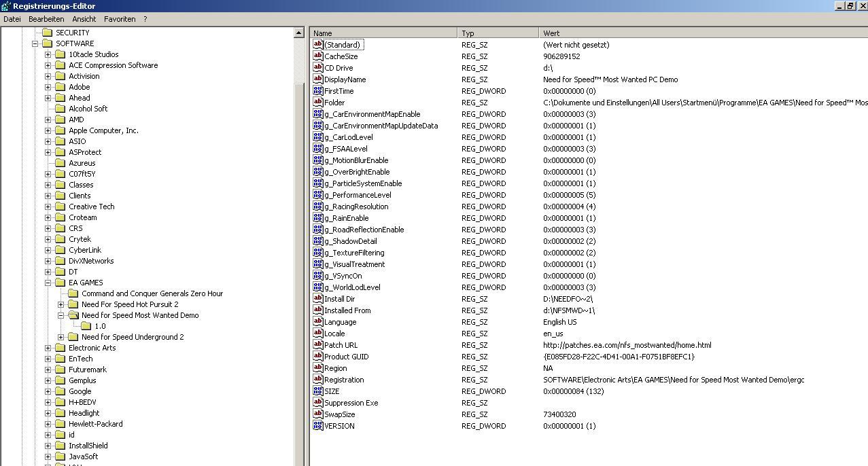Screen dimensions: 868x466
Task: Expand Need for Speed Underground 2
Action: (61, 337)
